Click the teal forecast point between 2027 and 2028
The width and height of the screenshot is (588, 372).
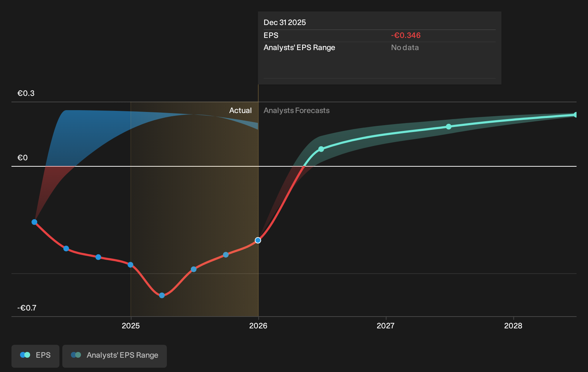[449, 127]
